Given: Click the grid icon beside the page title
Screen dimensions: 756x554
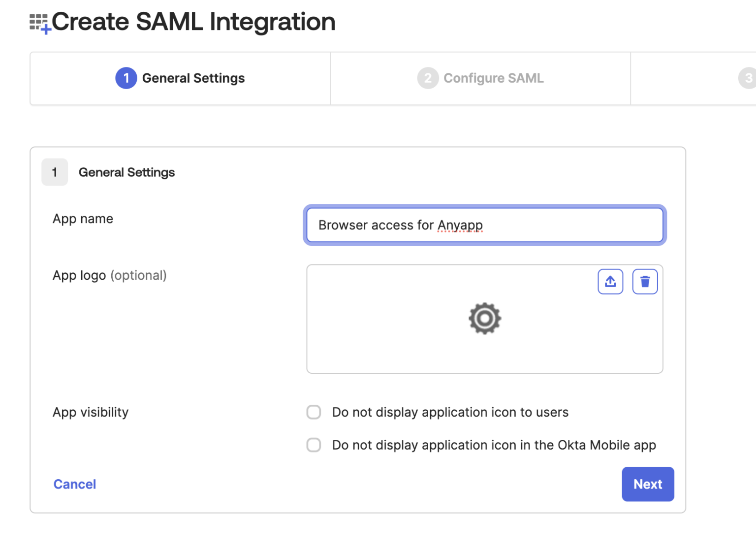Looking at the screenshot, I should pyautogui.click(x=38, y=22).
